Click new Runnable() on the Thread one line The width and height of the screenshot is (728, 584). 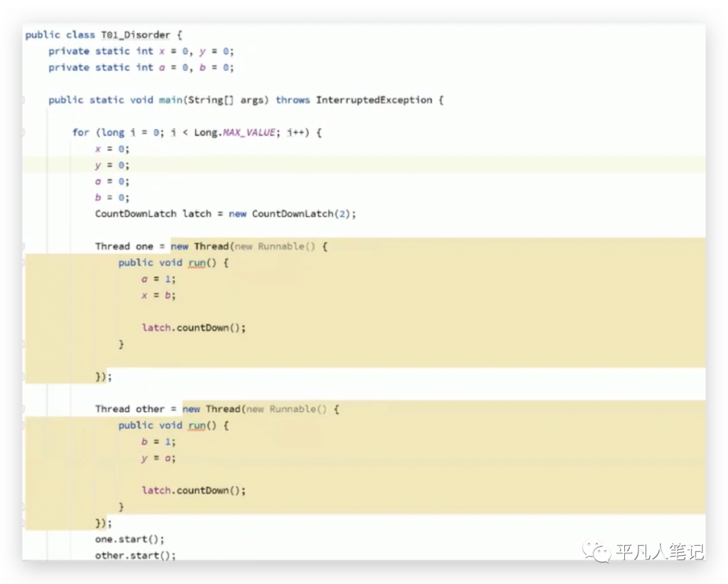point(275,246)
